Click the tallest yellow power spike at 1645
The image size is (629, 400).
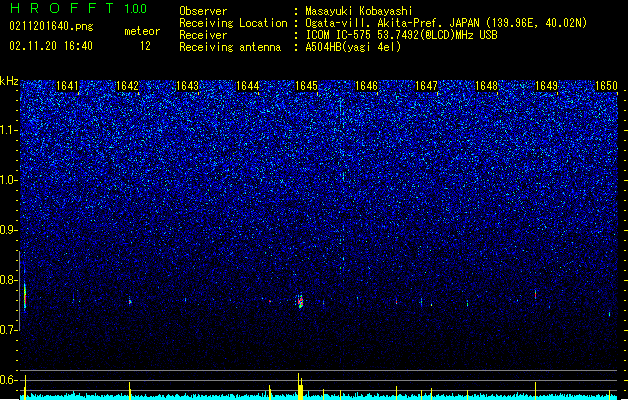tap(299, 386)
